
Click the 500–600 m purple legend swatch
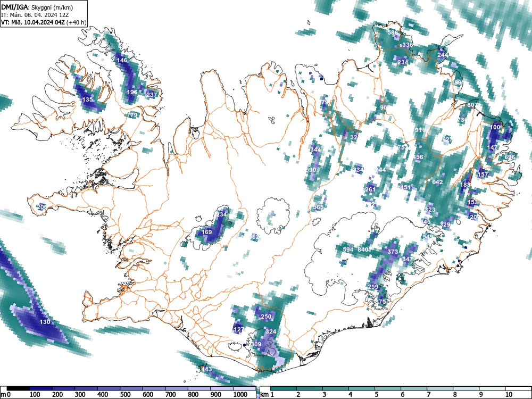point(131,388)
